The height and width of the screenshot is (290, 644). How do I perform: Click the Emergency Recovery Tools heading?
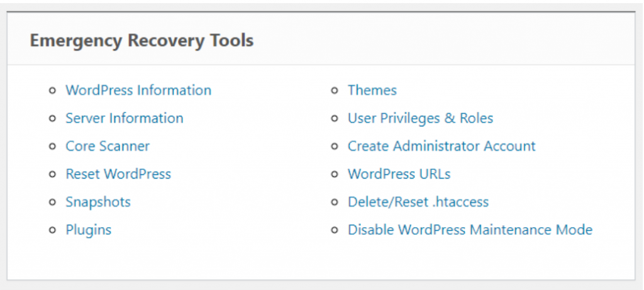(x=142, y=41)
